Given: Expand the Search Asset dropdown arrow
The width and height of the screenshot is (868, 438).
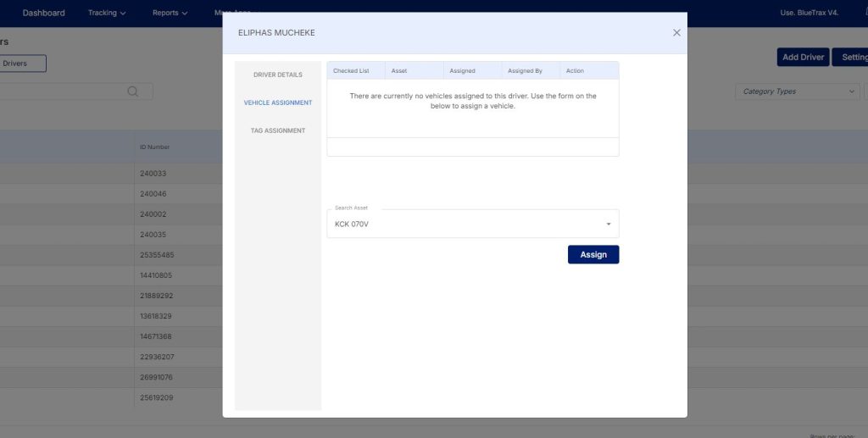Looking at the screenshot, I should (608, 225).
